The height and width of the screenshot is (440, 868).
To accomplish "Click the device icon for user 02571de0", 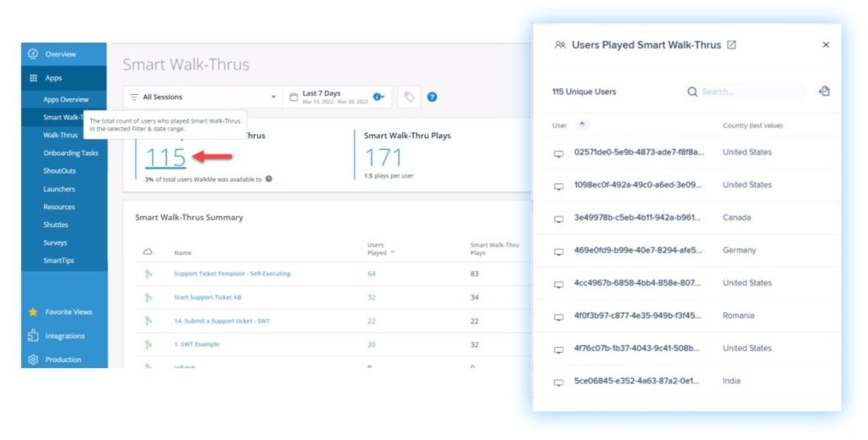I will pyautogui.click(x=558, y=153).
